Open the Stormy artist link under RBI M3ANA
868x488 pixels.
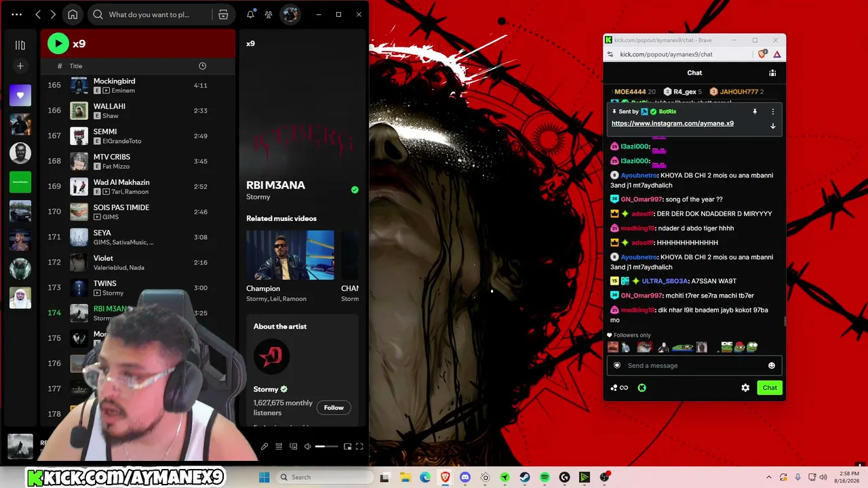pyautogui.click(x=258, y=197)
